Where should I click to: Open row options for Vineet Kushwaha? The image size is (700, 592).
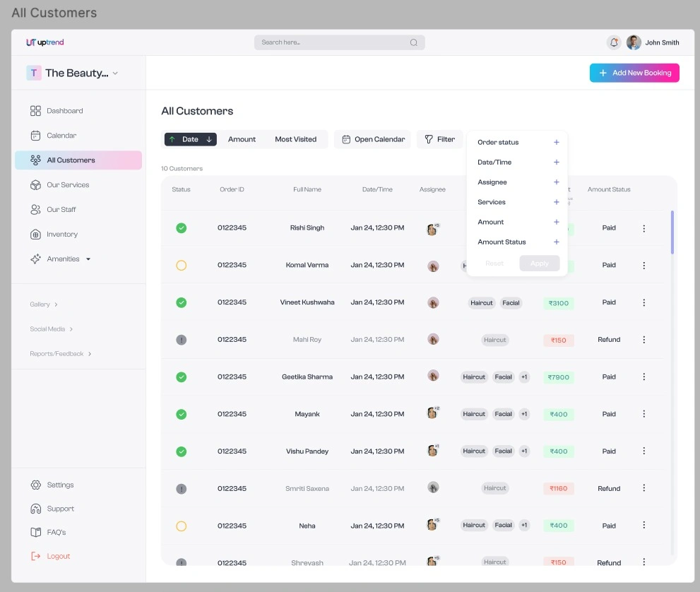point(643,302)
